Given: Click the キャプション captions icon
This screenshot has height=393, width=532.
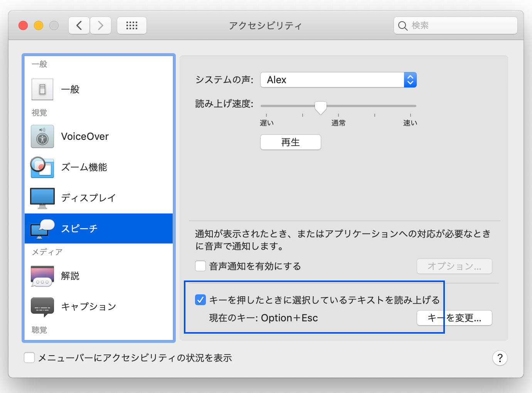Looking at the screenshot, I should coord(42,307).
